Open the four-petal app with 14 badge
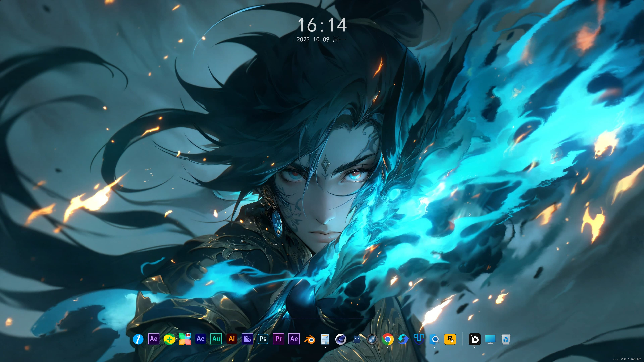644x362 pixels. point(185,339)
